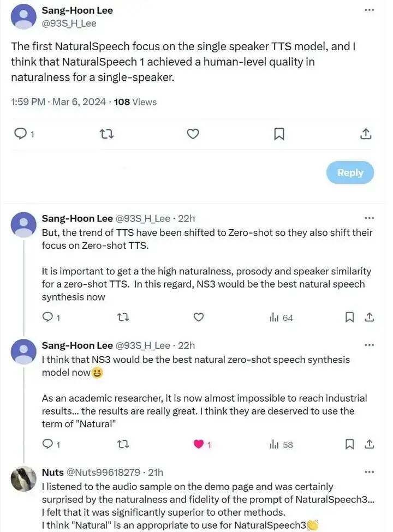Share the main tweet via the upload icon
The width and height of the screenshot is (393, 532).
pos(366,134)
